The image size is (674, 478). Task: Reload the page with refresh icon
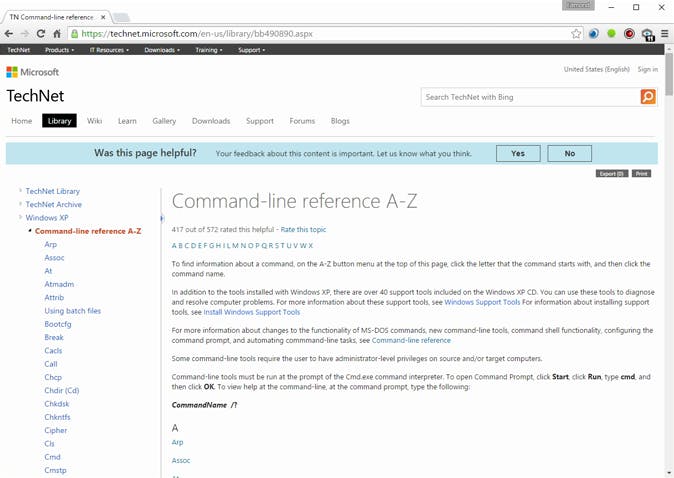41,34
